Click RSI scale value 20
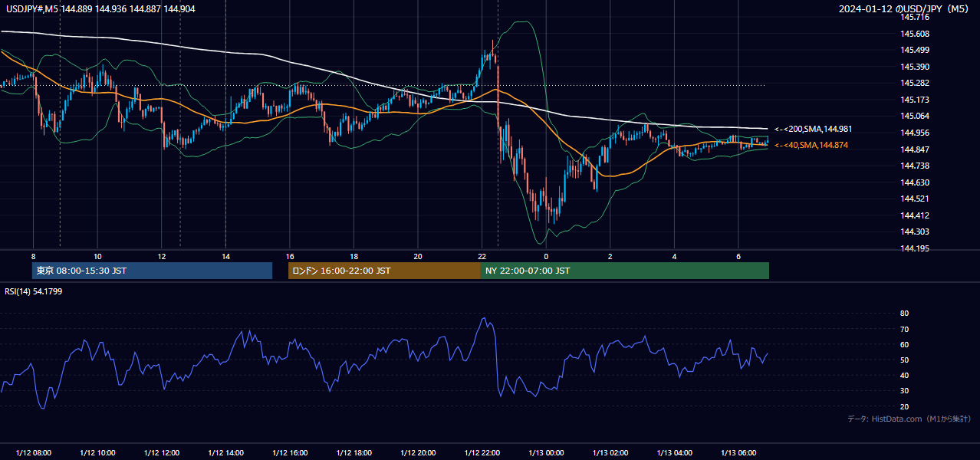Image resolution: width=980 pixels, height=460 pixels. pyautogui.click(x=905, y=406)
